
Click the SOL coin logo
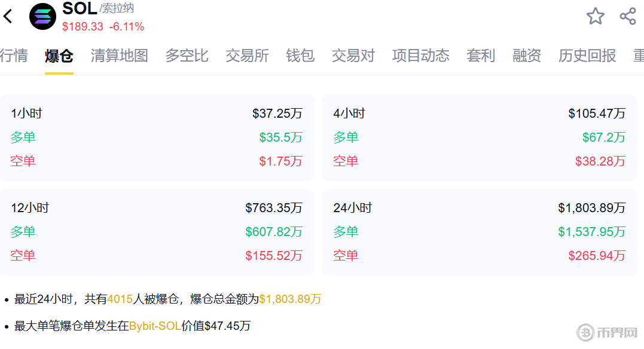click(43, 16)
